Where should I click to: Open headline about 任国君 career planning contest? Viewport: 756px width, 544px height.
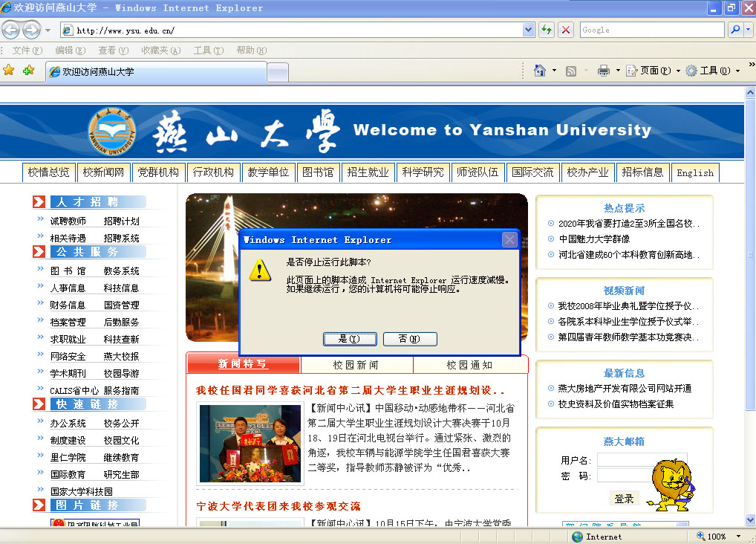coord(350,390)
